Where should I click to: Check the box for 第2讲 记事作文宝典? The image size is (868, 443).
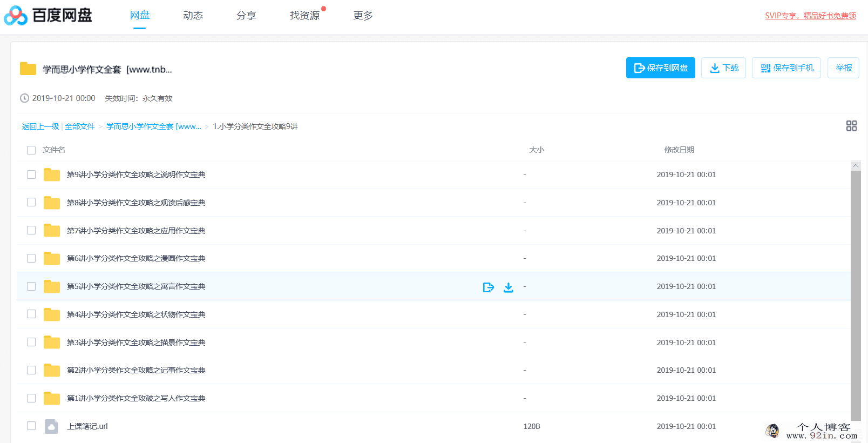click(x=31, y=370)
